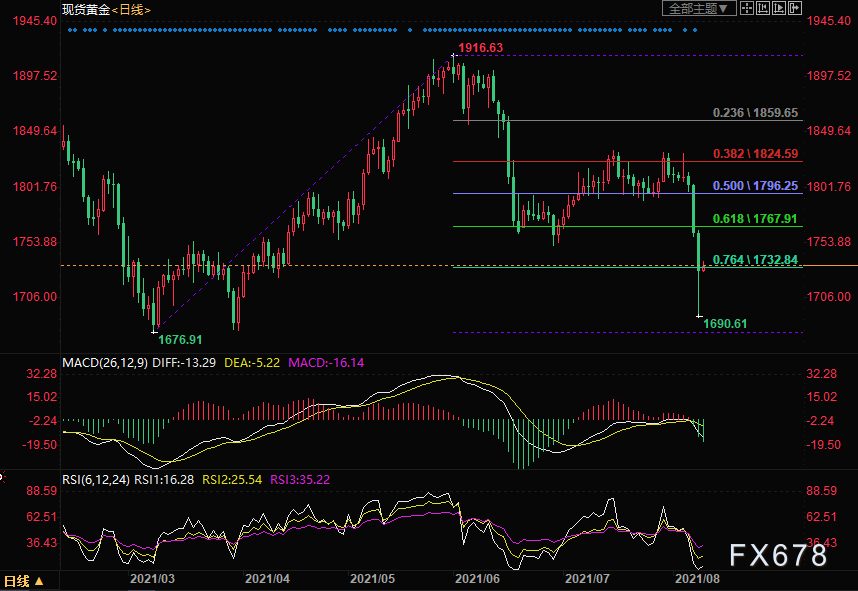Click the RSI3:35.22 value
The width and height of the screenshot is (858, 591).
point(300,480)
